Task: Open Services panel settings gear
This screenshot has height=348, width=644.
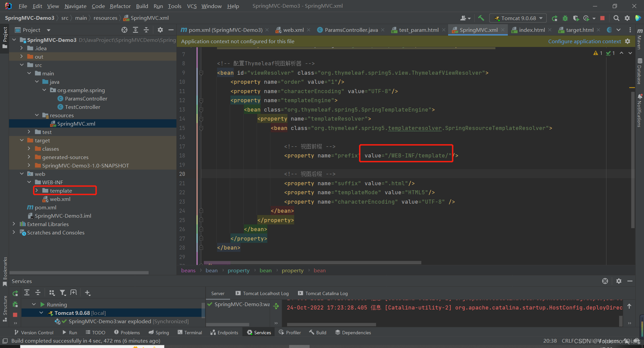Action: point(619,281)
